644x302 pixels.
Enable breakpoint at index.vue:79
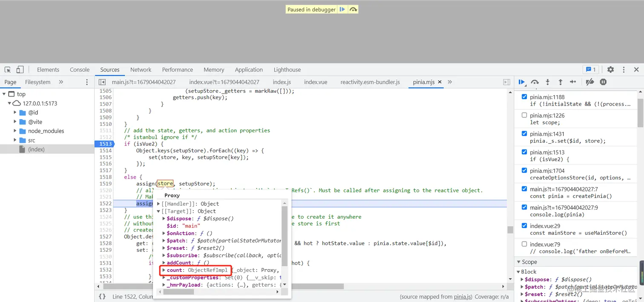[x=524, y=244]
